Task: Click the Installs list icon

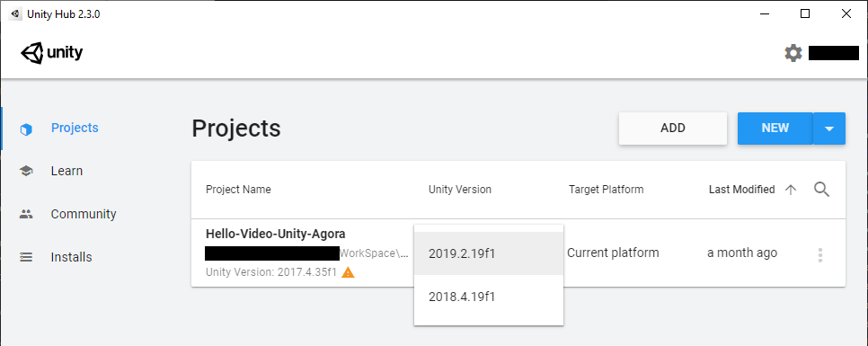Action: click(26, 257)
